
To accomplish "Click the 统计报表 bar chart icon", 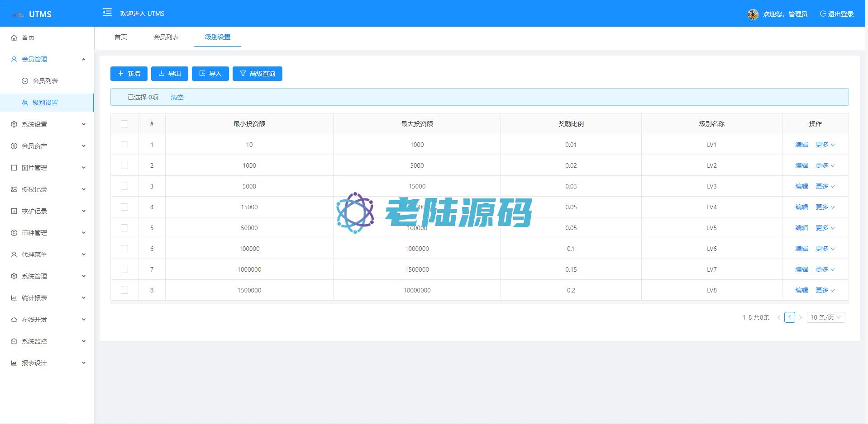I will (14, 298).
